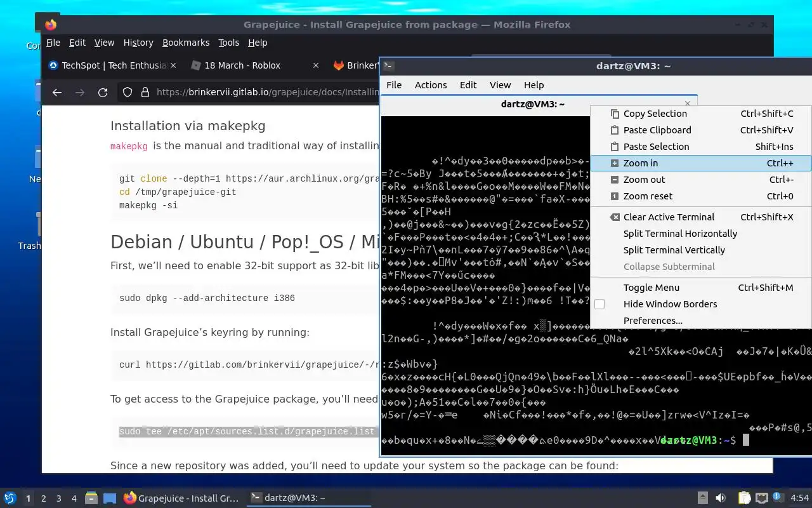Open the Firefox Bookmarks menu
Screen dimensions: 812x508
tap(186, 43)
